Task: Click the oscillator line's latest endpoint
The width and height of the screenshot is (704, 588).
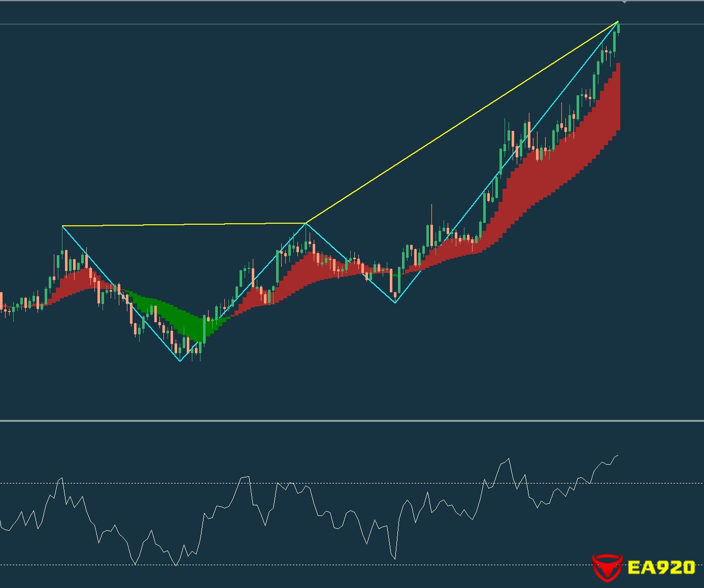Action: (618, 456)
